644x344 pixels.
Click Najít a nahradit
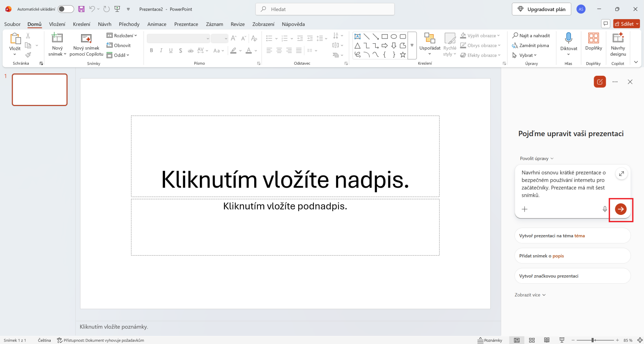531,36
